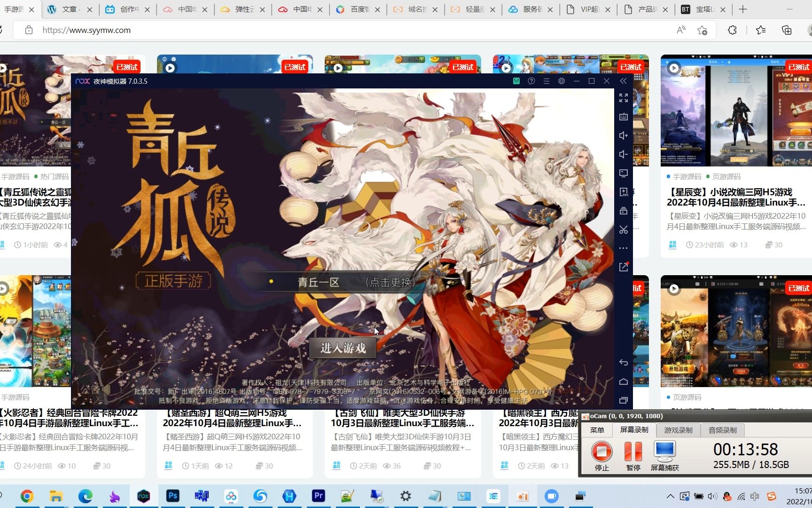Open Windows Settings gear on taskbar

406,496
